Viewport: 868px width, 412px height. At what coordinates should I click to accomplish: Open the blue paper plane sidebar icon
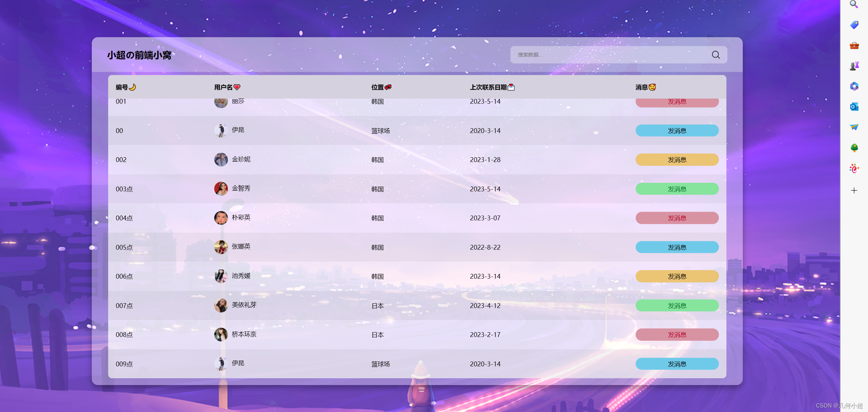[854, 127]
